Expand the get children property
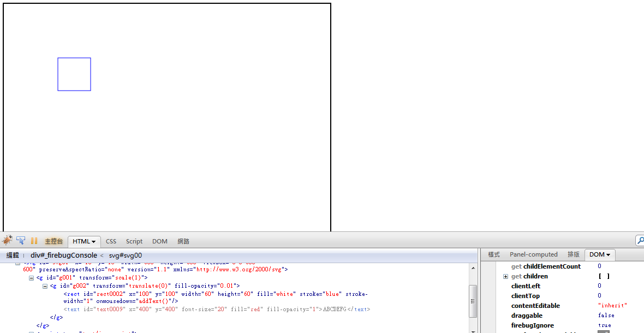The height and width of the screenshot is (333, 644). coord(505,277)
